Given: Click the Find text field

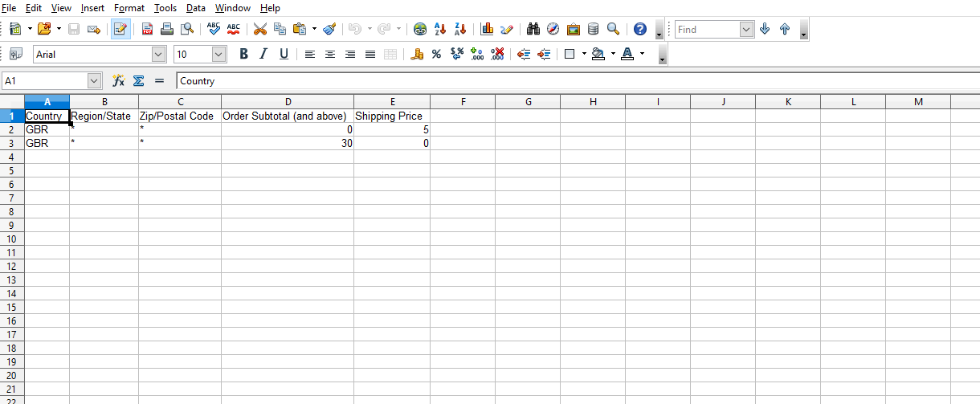Looking at the screenshot, I should (x=706, y=30).
